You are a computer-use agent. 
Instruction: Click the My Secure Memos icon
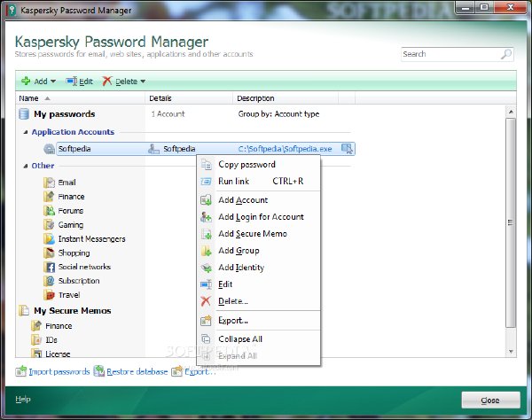[x=24, y=310]
